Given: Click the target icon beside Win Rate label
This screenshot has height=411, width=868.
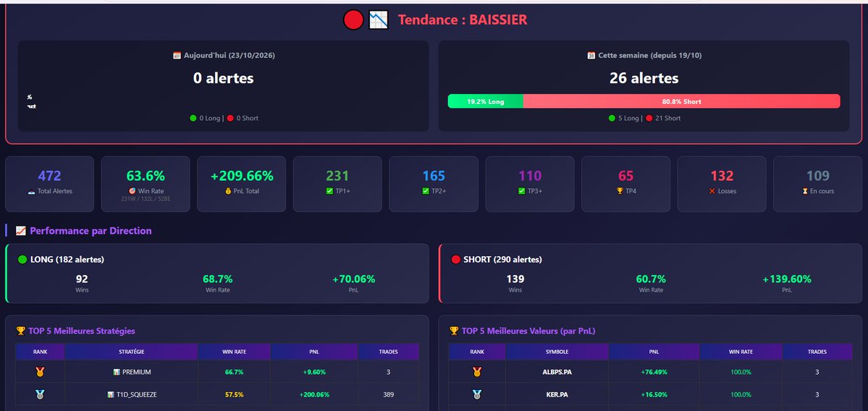Looking at the screenshot, I should click(132, 191).
